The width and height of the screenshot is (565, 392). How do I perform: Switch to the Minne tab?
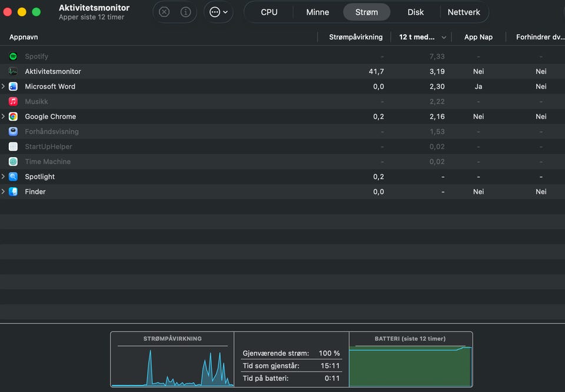pyautogui.click(x=317, y=12)
